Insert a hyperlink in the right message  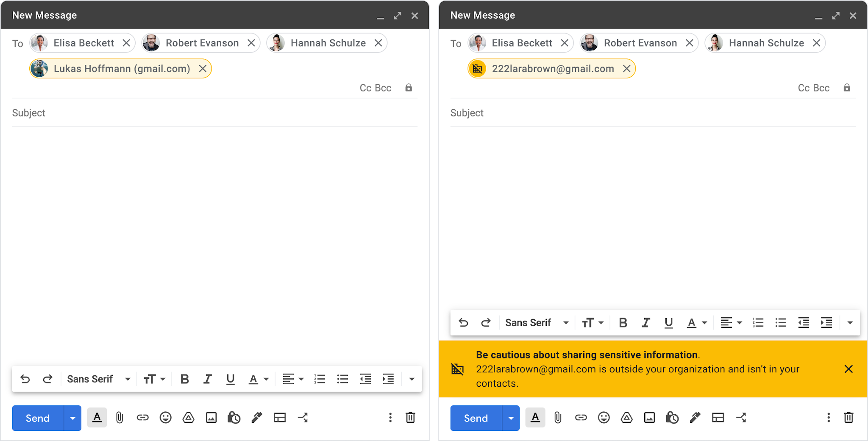[581, 418]
